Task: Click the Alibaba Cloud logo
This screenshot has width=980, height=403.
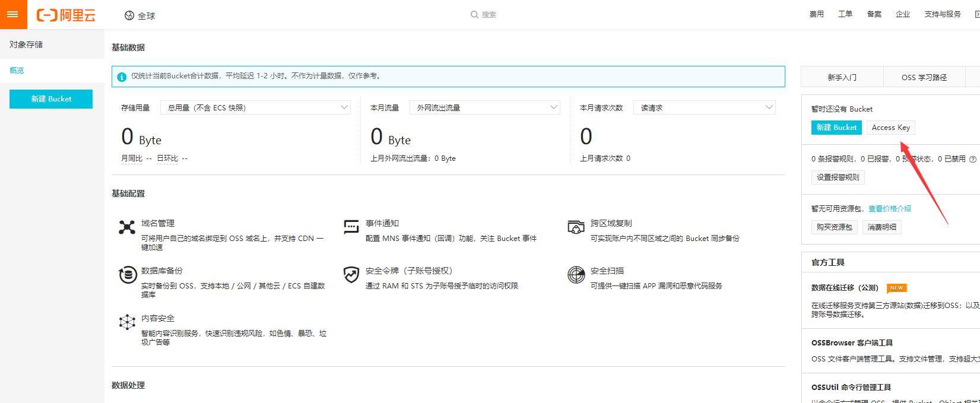Action: coord(66,15)
